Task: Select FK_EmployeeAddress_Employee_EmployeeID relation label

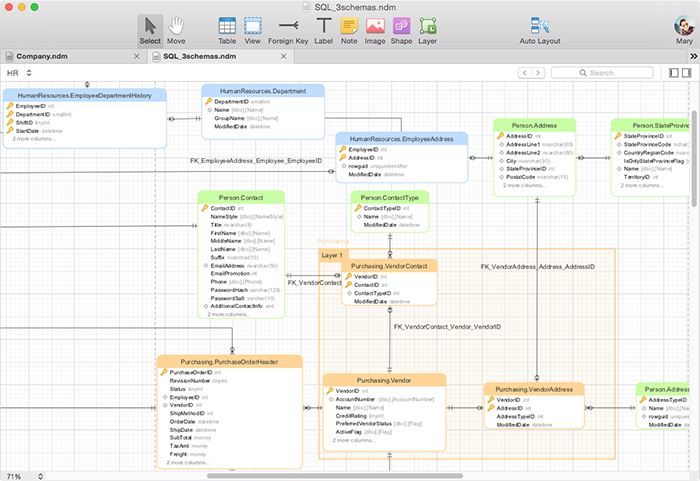Action: [x=256, y=161]
